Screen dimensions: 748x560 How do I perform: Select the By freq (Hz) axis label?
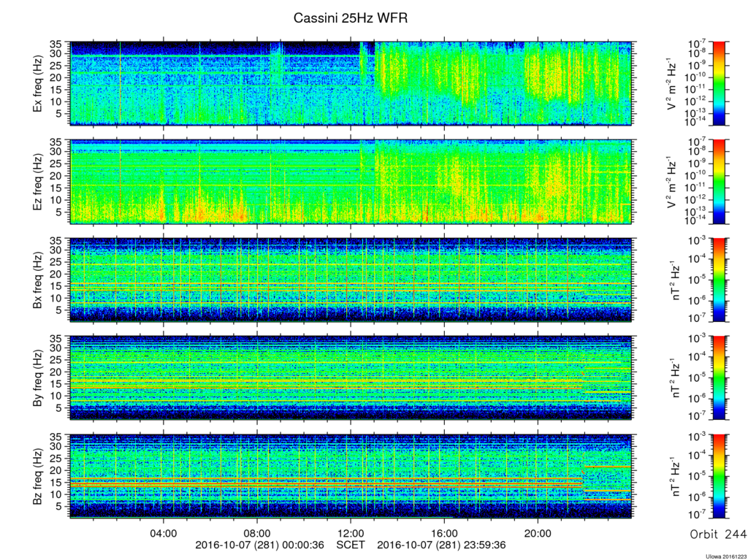38,378
